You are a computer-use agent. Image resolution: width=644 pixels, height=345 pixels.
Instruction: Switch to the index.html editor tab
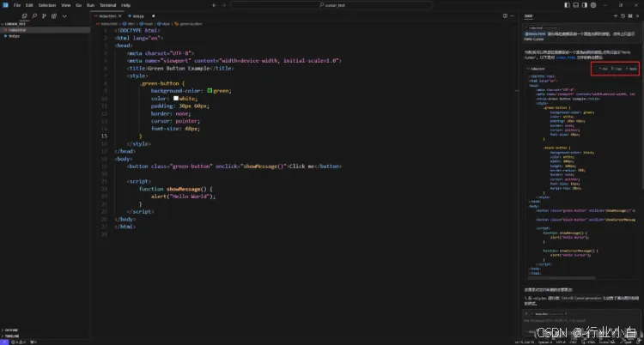pos(106,16)
